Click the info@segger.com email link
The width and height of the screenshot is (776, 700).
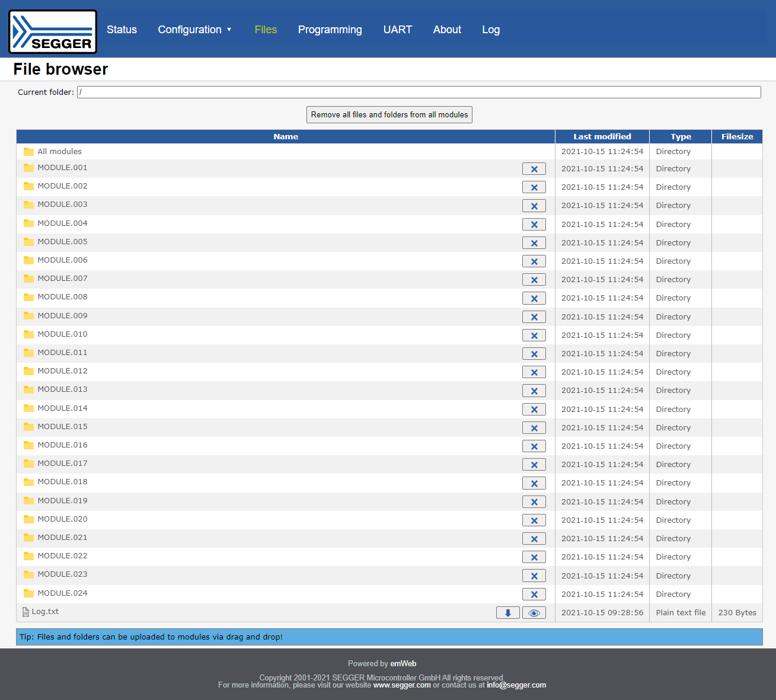click(x=516, y=685)
